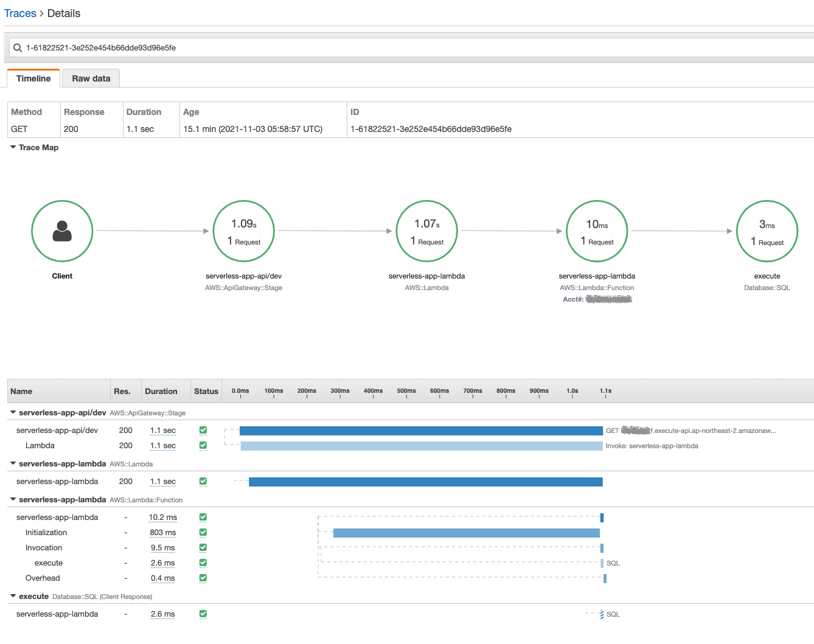Select the serverless-app-api/dev gateway node circle
The image size is (814, 644).
tap(244, 231)
